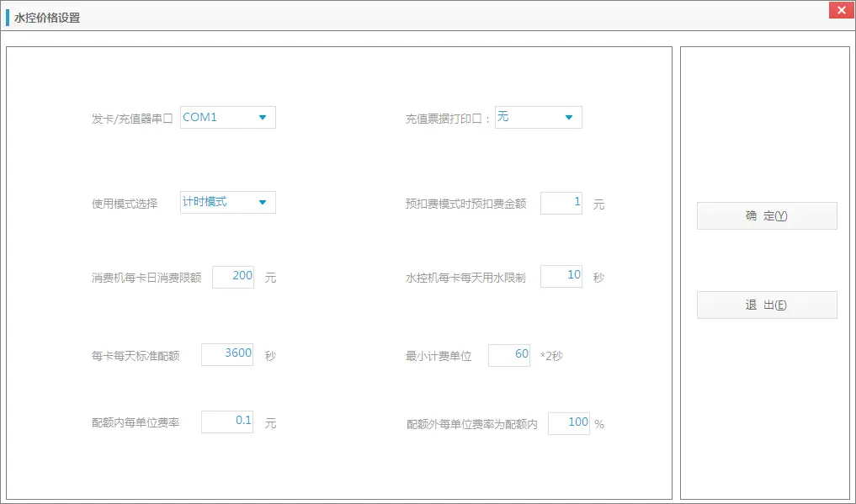Open the COM1 serial port dropdown

click(x=227, y=117)
